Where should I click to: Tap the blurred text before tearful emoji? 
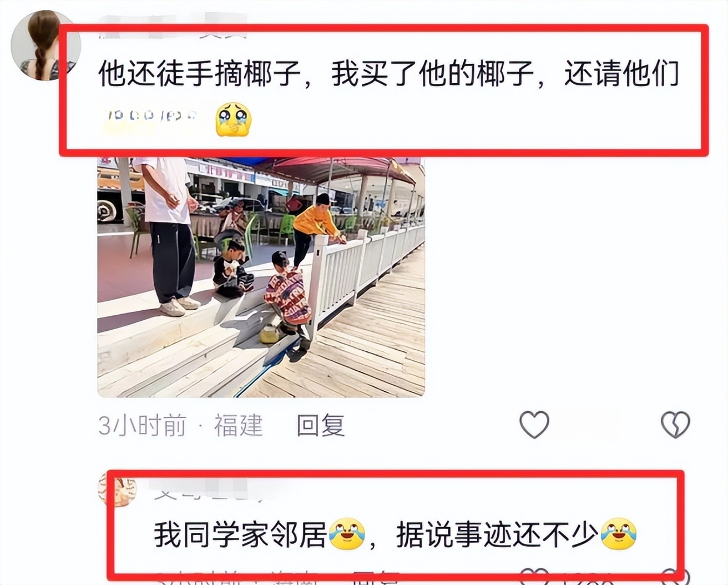pos(151,116)
